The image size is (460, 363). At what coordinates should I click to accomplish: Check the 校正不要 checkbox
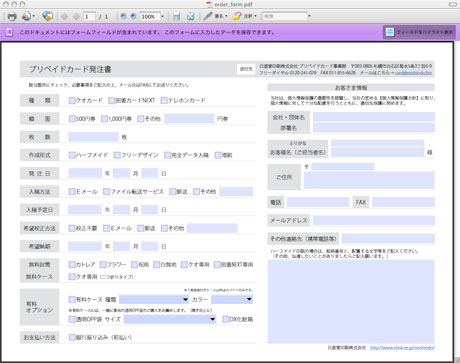72,228
